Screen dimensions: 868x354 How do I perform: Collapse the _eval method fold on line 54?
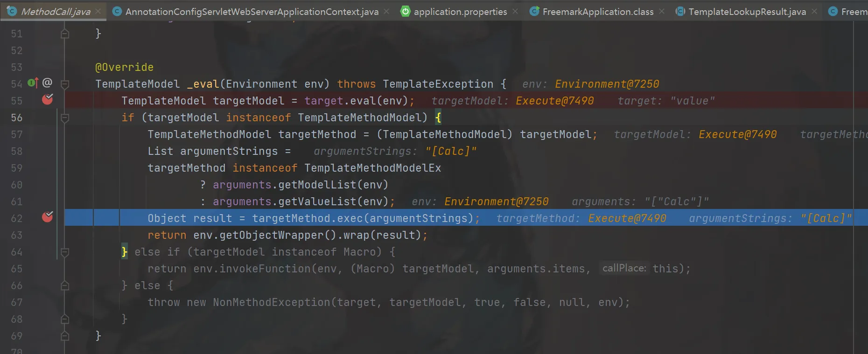pos(65,84)
